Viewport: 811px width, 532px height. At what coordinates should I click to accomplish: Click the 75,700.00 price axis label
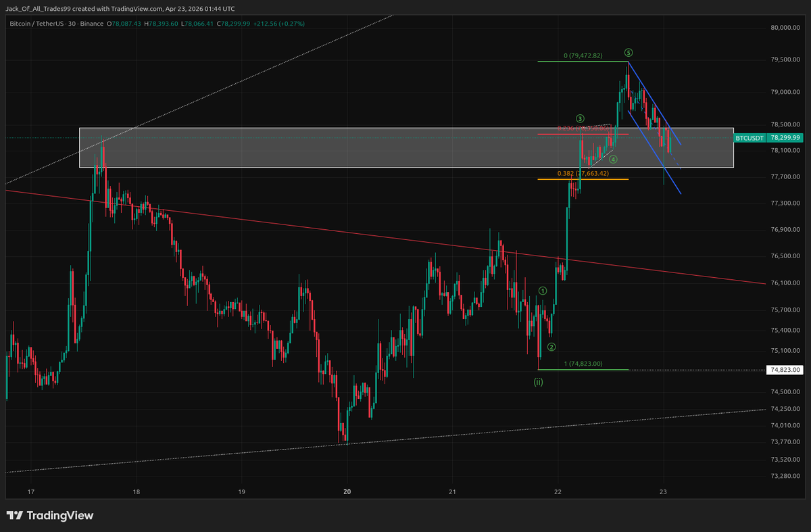point(785,310)
